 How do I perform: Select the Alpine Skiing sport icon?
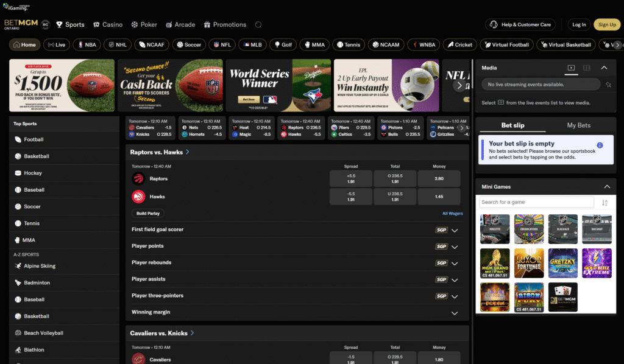click(18, 266)
